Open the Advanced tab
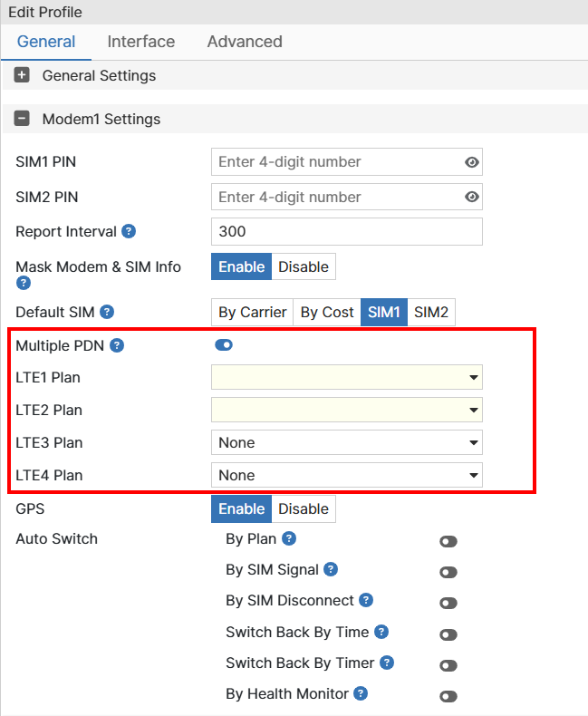The width and height of the screenshot is (588, 716). (x=245, y=42)
